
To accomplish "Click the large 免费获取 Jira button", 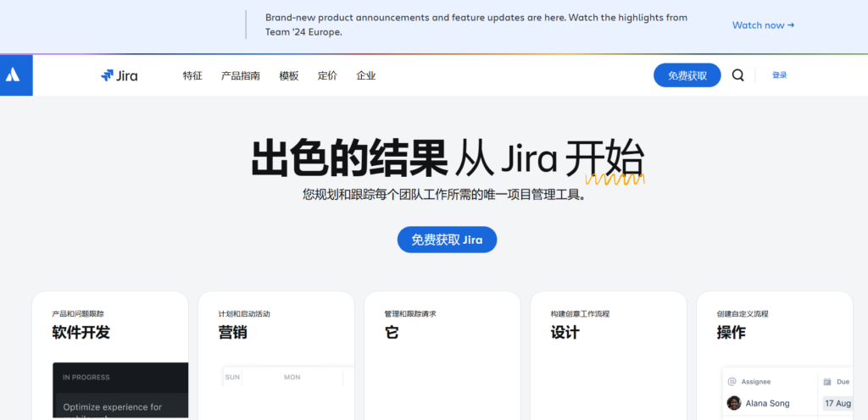I will [x=447, y=240].
